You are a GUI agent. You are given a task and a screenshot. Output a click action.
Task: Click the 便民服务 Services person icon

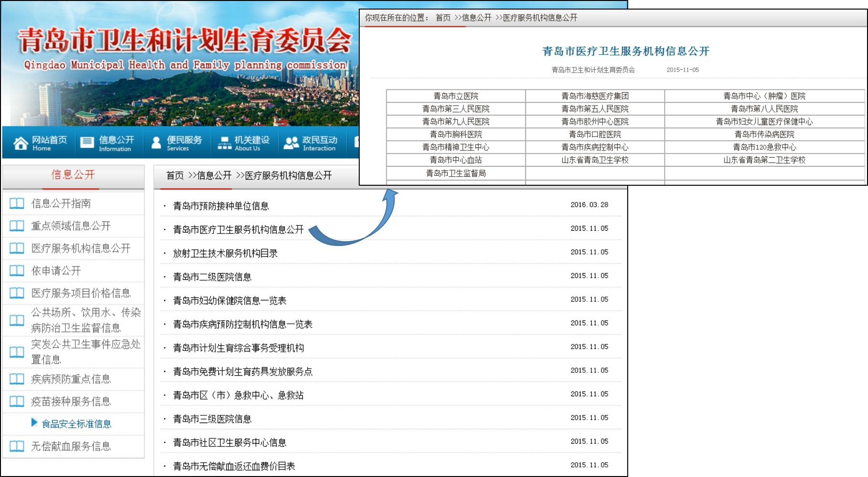tap(156, 142)
